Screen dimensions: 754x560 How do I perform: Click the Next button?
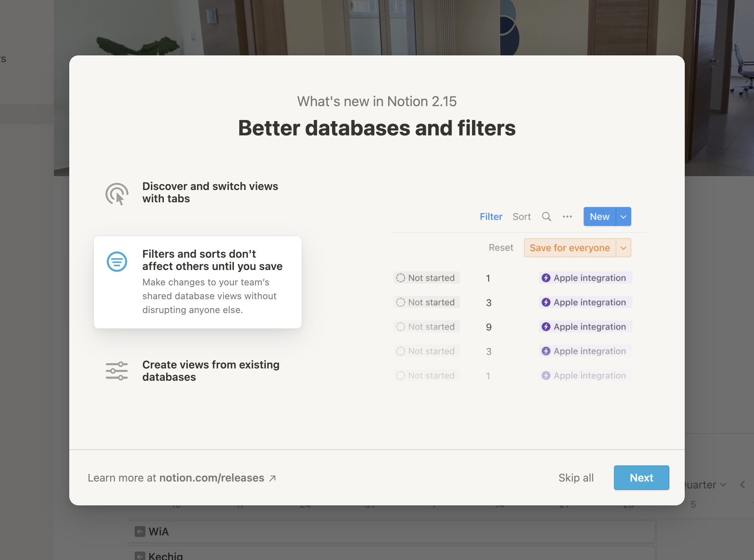click(641, 478)
